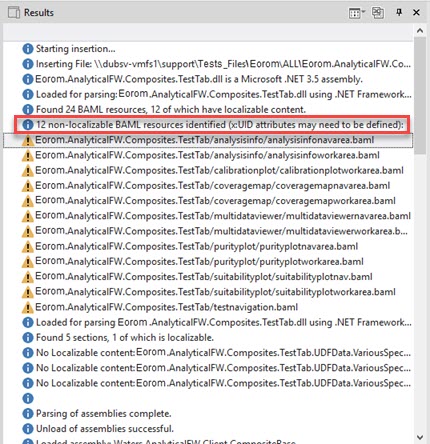Click the Results panel icon beside title

(13, 13)
